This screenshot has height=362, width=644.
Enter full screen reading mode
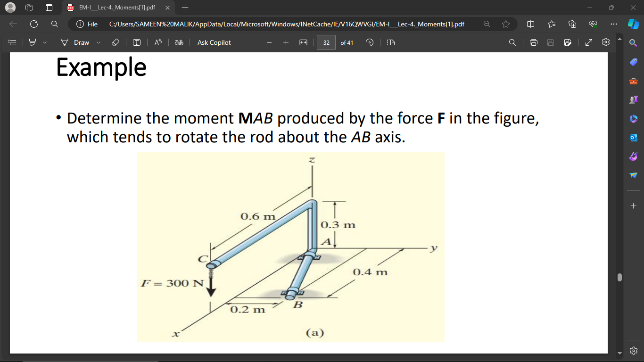[588, 42]
